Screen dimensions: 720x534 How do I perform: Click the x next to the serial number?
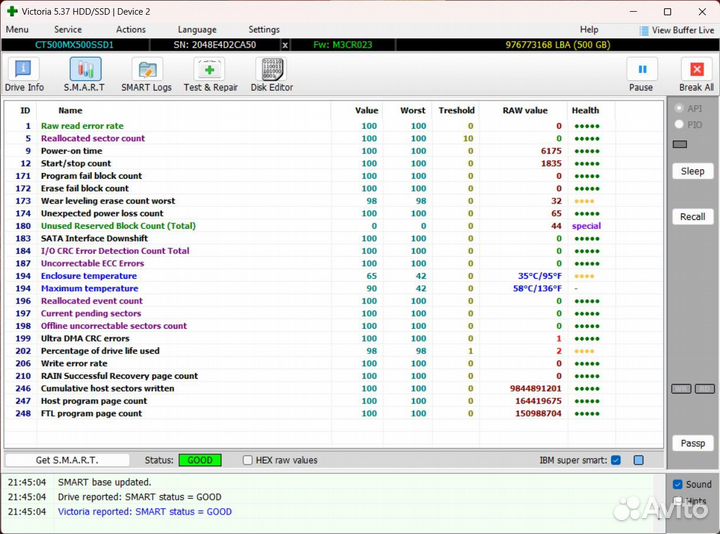click(285, 45)
